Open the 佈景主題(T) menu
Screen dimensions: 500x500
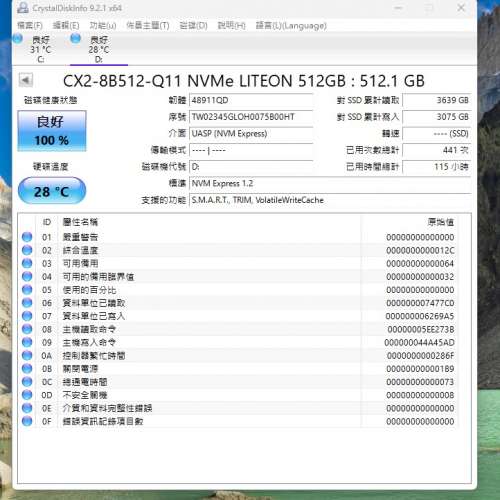(x=148, y=25)
